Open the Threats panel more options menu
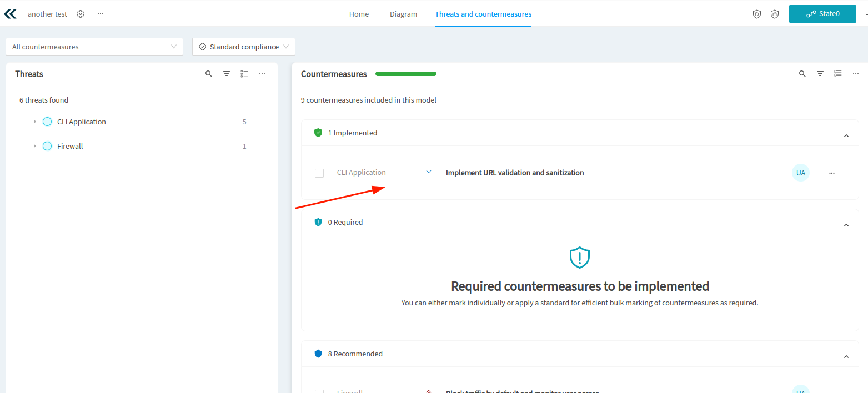Viewport: 868px width, 393px height. [x=262, y=74]
